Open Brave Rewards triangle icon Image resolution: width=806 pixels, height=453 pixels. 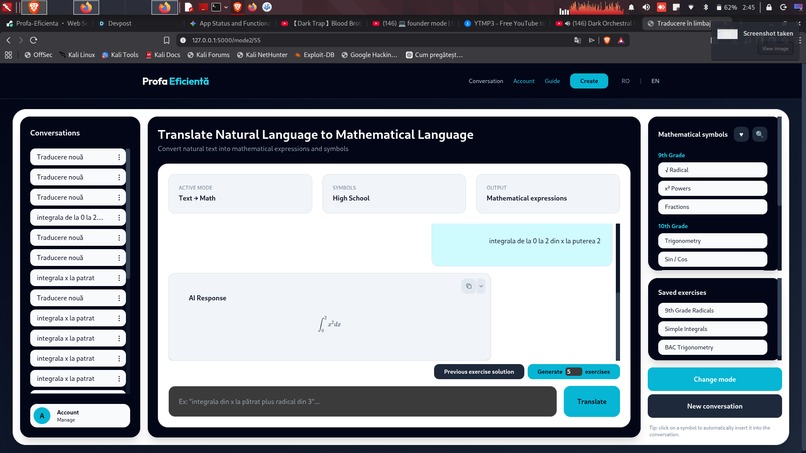[x=621, y=40]
